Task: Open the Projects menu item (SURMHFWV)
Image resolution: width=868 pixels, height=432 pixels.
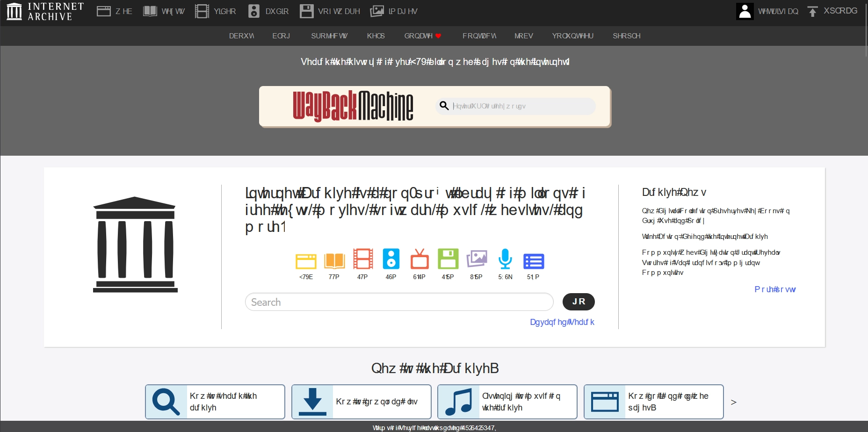Action: pyautogui.click(x=329, y=36)
